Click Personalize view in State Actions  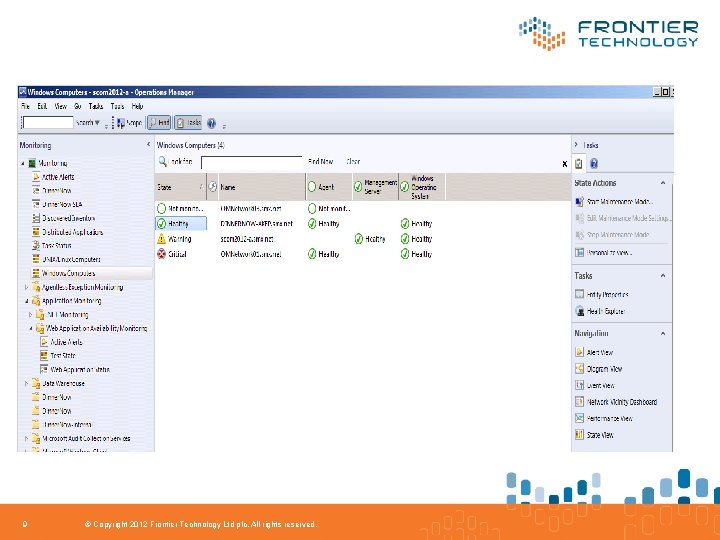[x=603, y=253]
